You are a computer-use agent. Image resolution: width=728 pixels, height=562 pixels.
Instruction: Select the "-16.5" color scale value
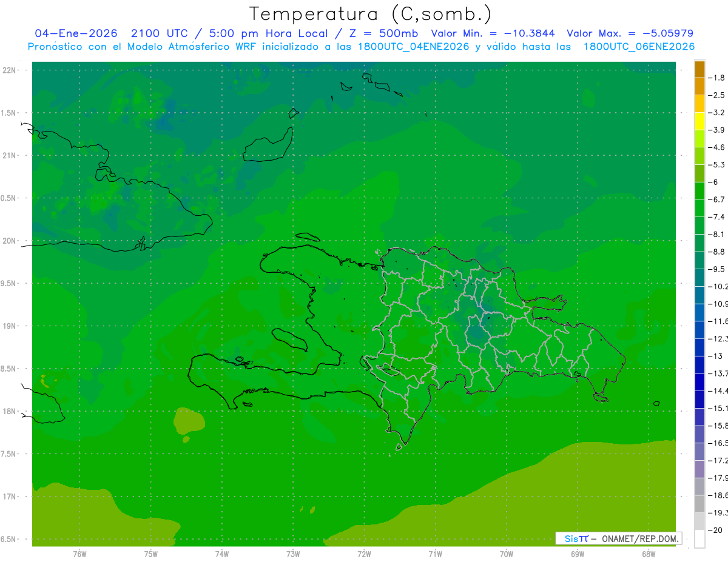point(718,443)
